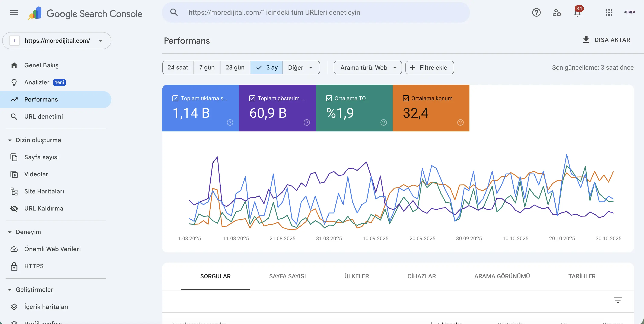The height and width of the screenshot is (324, 644).
Task: Open Arama türü: Web dropdown
Action: click(367, 68)
